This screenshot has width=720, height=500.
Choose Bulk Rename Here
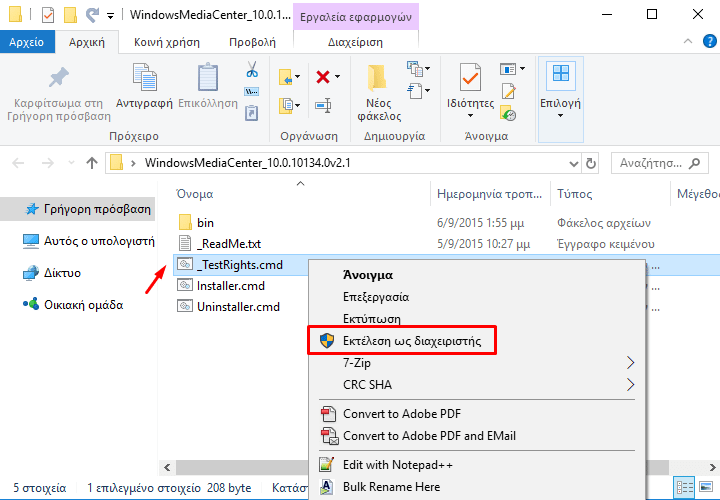pos(391,487)
